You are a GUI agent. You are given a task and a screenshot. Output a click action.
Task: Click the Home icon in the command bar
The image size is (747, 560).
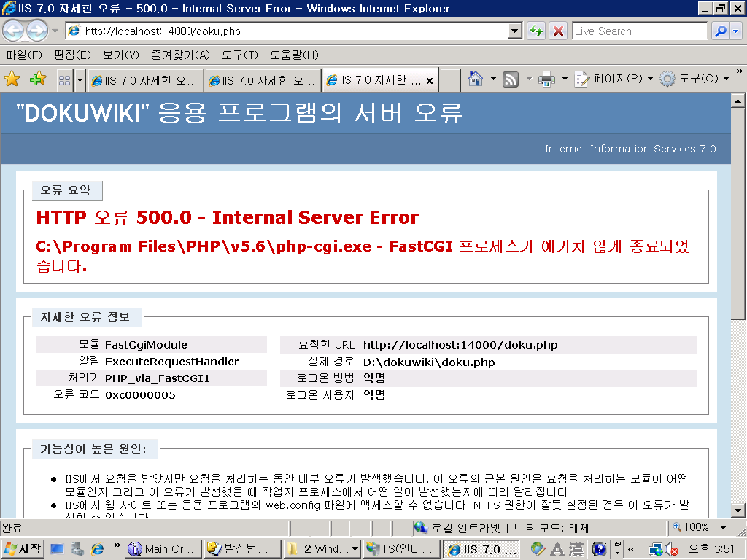coord(476,79)
